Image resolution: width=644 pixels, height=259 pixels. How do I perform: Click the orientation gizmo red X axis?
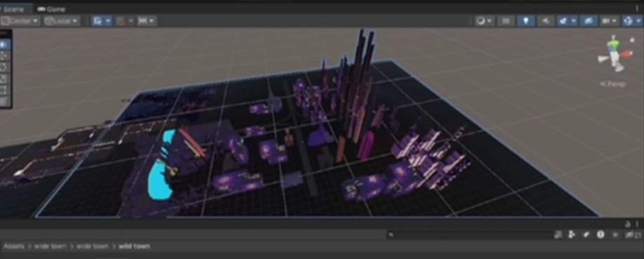click(626, 54)
